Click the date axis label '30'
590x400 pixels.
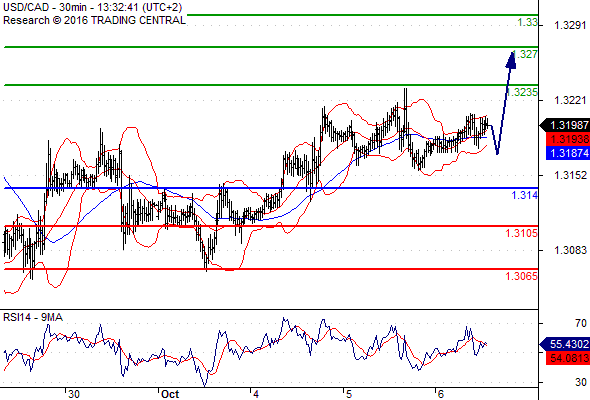tap(74, 394)
